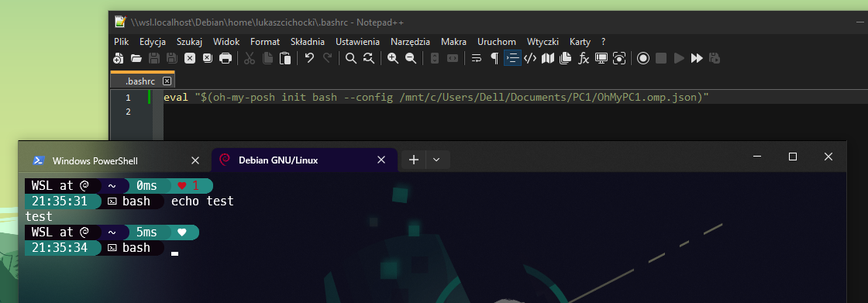
Task: Click the Cut scissors icon
Action: pyautogui.click(x=250, y=58)
